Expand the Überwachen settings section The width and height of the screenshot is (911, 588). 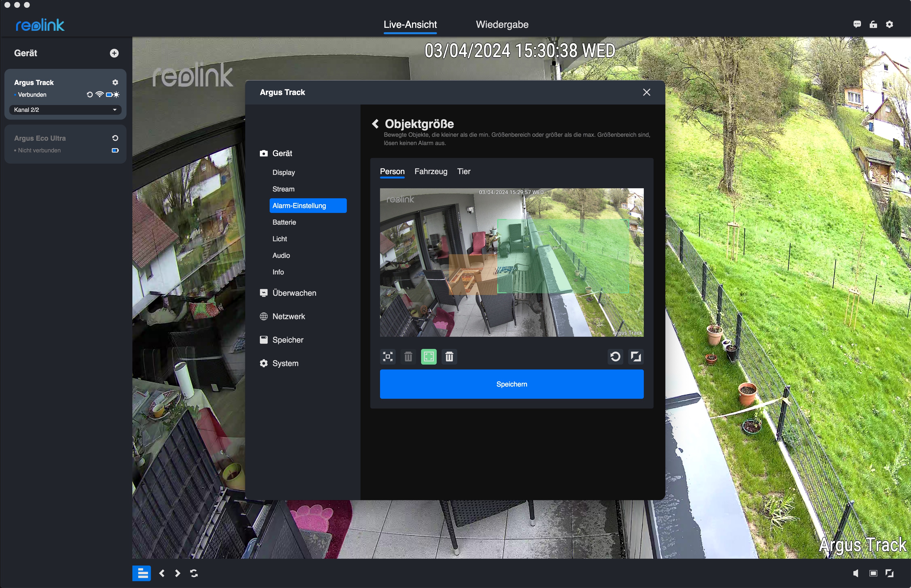(294, 293)
